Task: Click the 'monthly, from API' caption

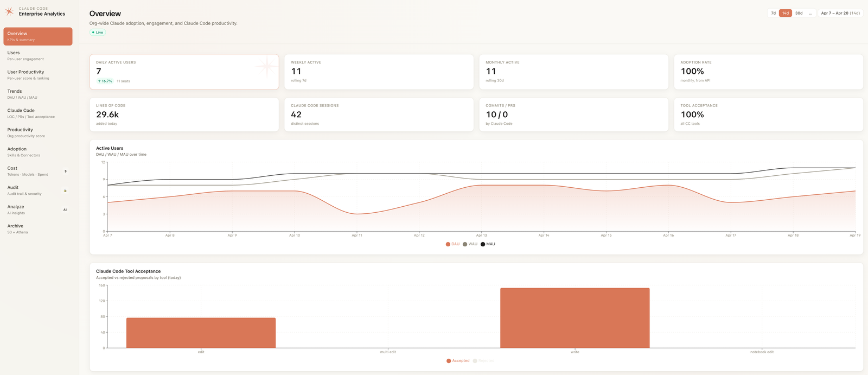Action: click(695, 80)
